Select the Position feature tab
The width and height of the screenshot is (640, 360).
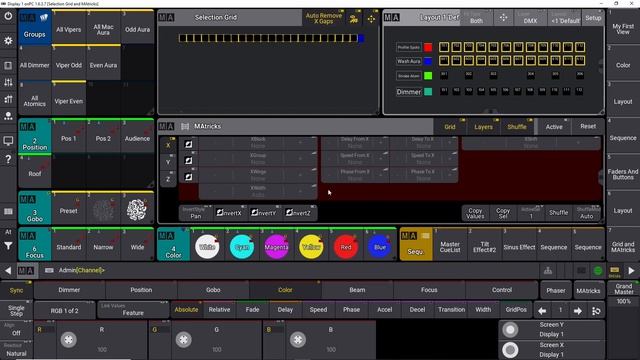pos(141,290)
